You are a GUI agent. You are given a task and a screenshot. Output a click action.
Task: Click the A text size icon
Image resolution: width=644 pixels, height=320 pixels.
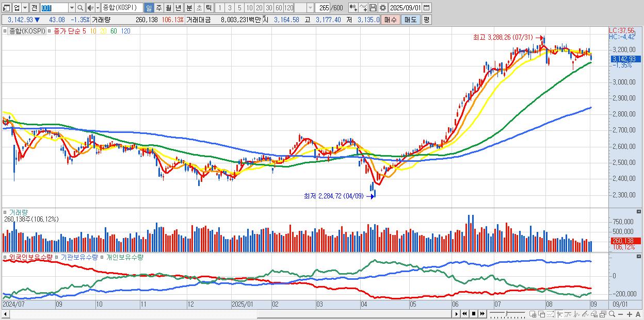[x=638, y=314]
